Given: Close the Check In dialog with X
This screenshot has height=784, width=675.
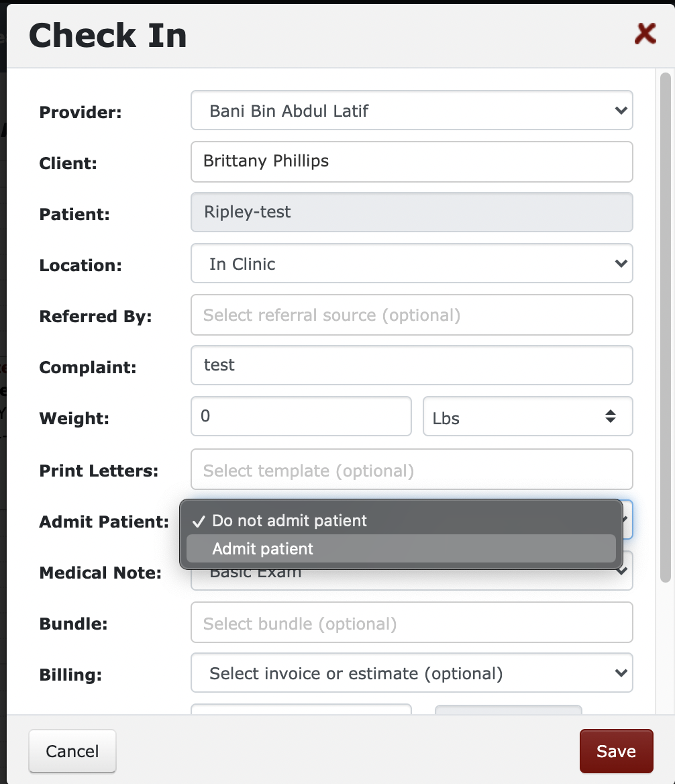Looking at the screenshot, I should click(645, 34).
